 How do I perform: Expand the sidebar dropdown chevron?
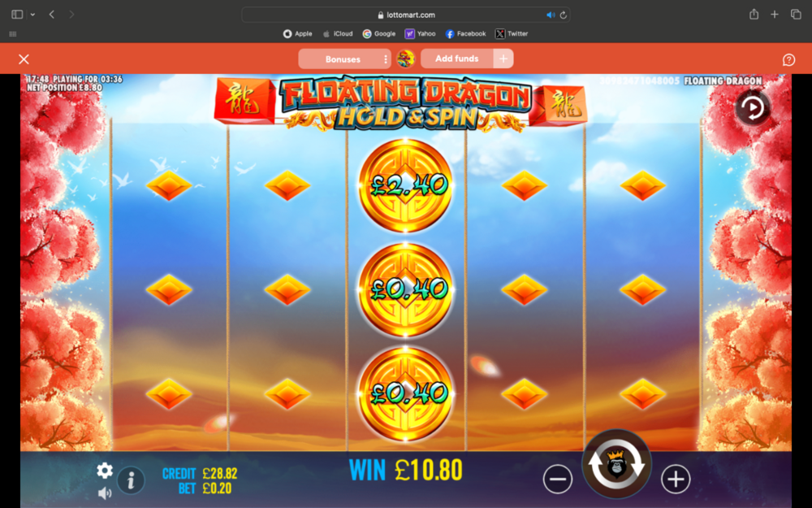point(32,15)
